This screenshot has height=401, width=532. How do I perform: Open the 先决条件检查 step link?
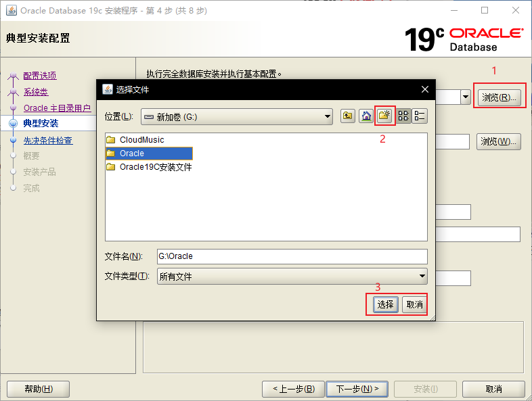pyautogui.click(x=48, y=141)
